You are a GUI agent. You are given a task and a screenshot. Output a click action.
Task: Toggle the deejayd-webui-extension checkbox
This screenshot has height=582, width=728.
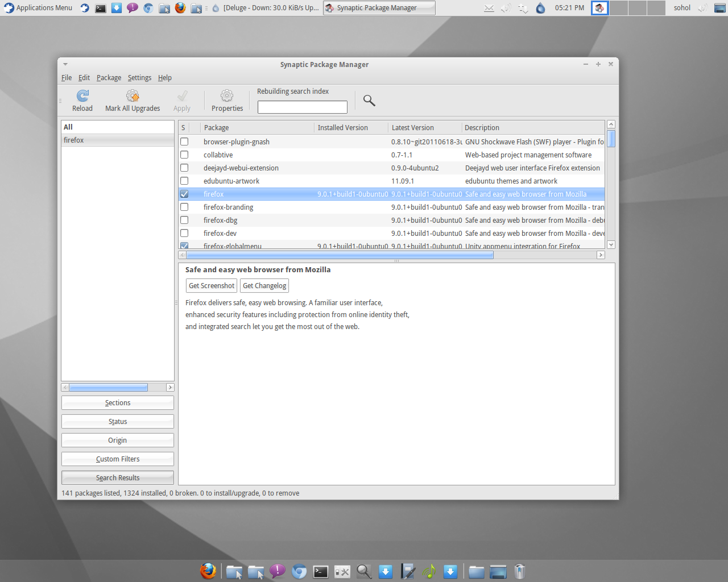pos(184,168)
